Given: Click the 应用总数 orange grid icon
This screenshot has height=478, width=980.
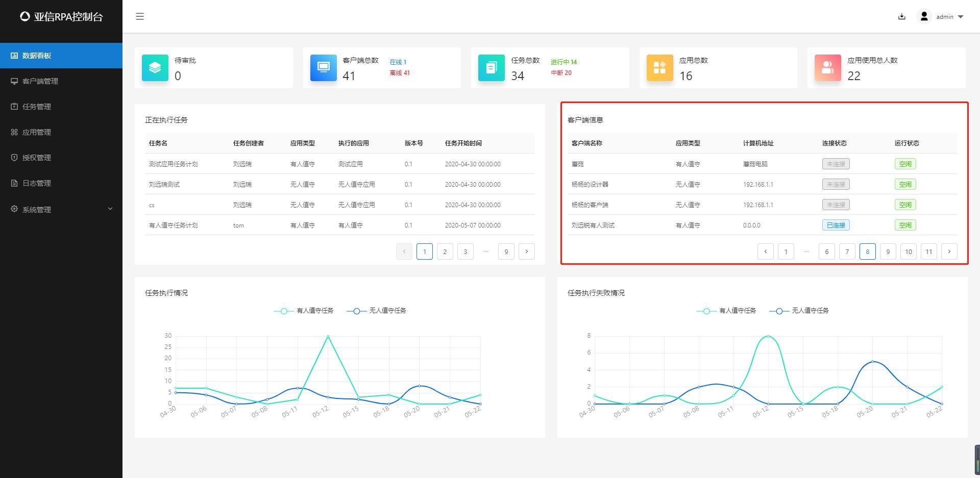Looking at the screenshot, I should pyautogui.click(x=660, y=68).
